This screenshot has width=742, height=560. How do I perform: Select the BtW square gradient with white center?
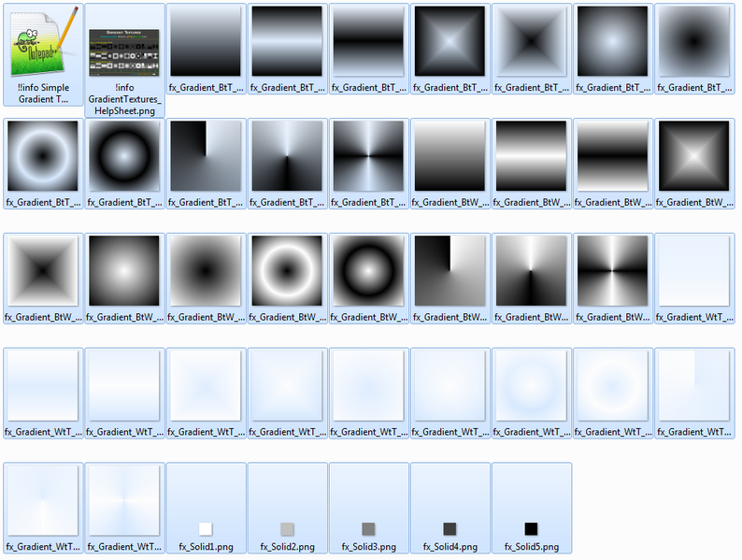pyautogui.click(x=694, y=164)
